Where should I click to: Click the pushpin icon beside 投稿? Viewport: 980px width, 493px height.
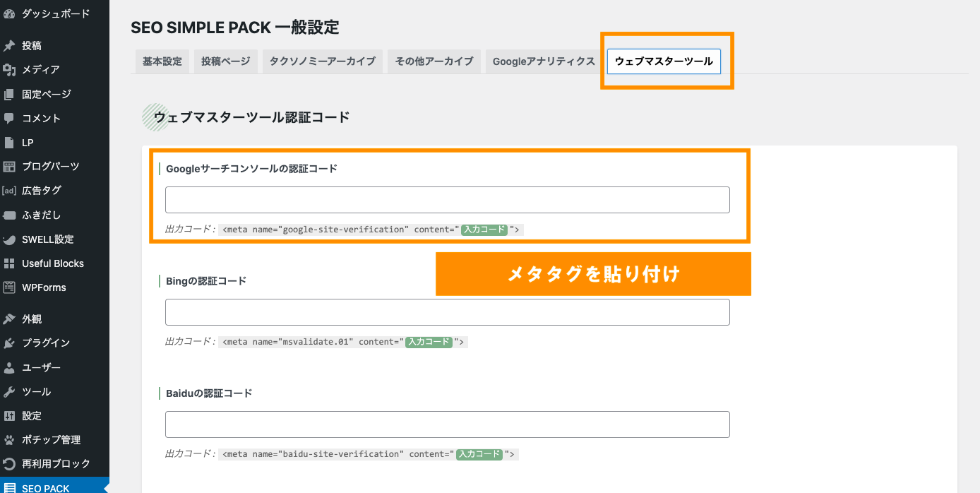tap(9, 46)
